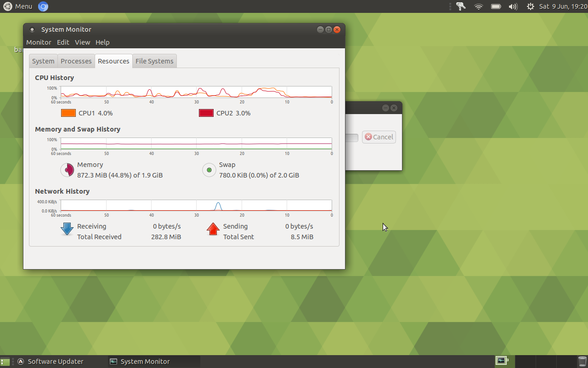Switch to the Processes tab
This screenshot has width=588, height=368.
click(76, 61)
